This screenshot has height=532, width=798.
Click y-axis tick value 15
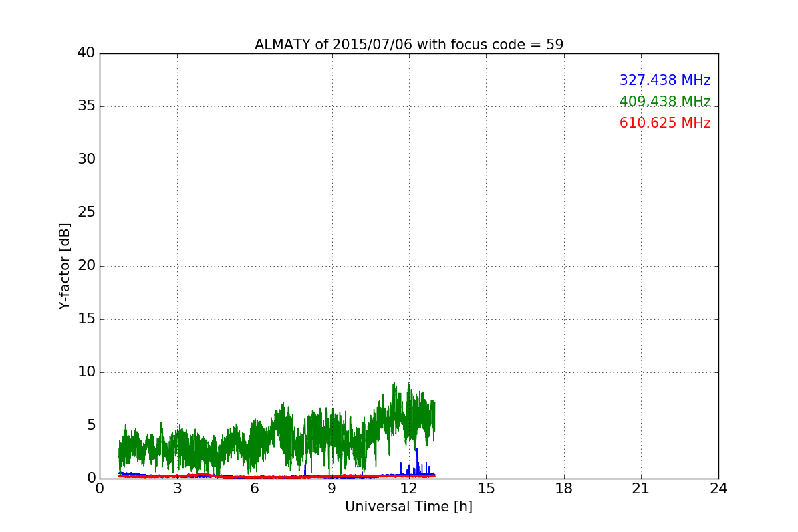click(x=86, y=319)
